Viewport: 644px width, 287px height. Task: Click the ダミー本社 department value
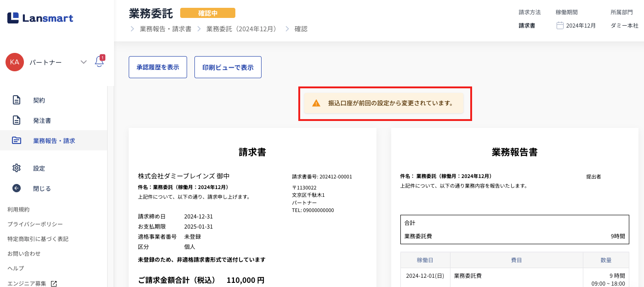pyautogui.click(x=624, y=26)
